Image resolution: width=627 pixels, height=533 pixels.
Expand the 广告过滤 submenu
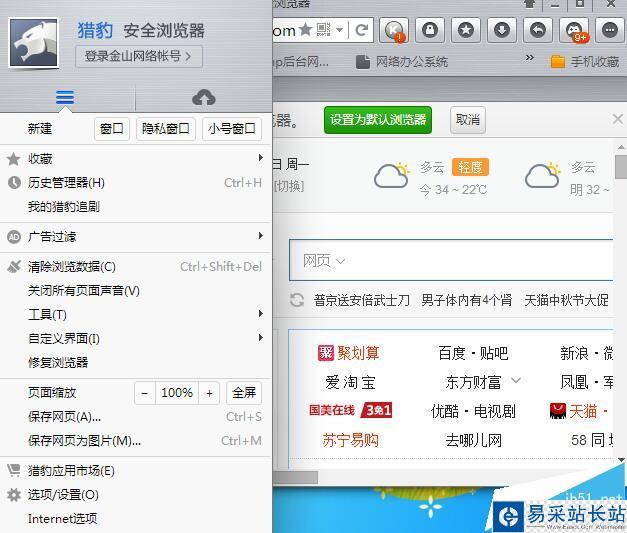click(136, 237)
